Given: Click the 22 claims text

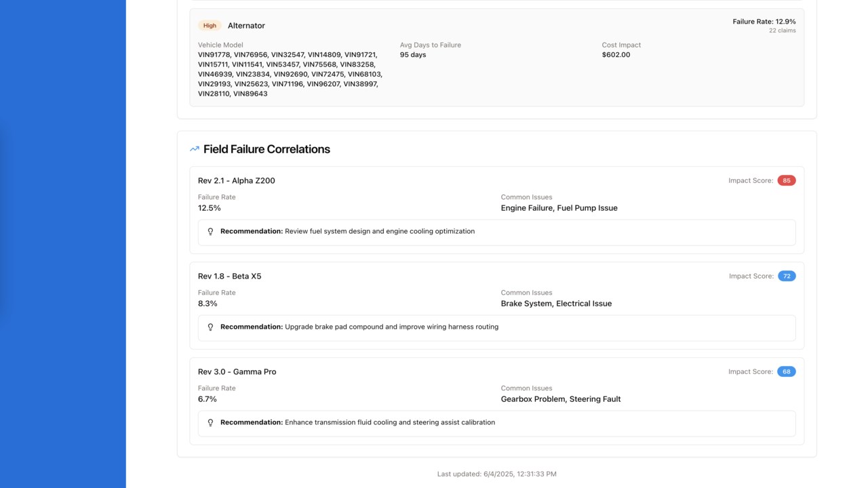Looking at the screenshot, I should [782, 30].
